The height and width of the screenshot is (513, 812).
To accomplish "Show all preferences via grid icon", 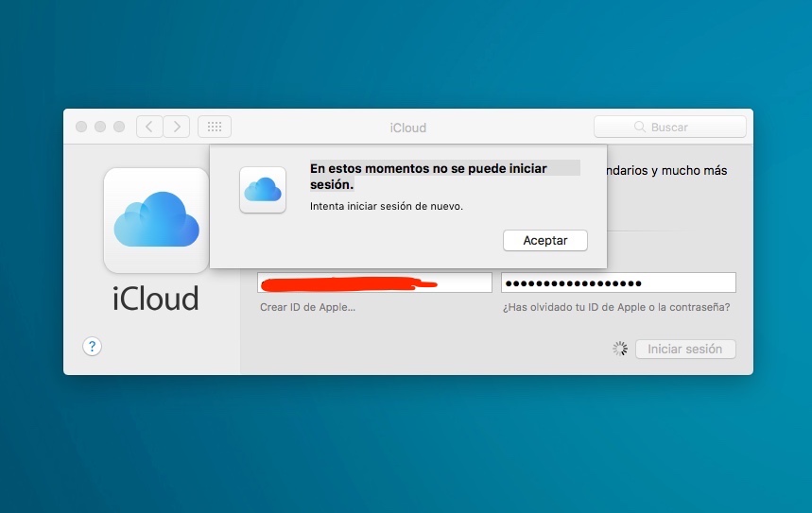I will [215, 127].
